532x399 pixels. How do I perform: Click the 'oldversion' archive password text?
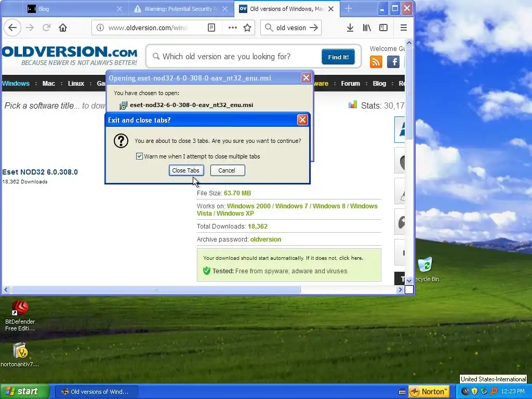[x=265, y=239]
